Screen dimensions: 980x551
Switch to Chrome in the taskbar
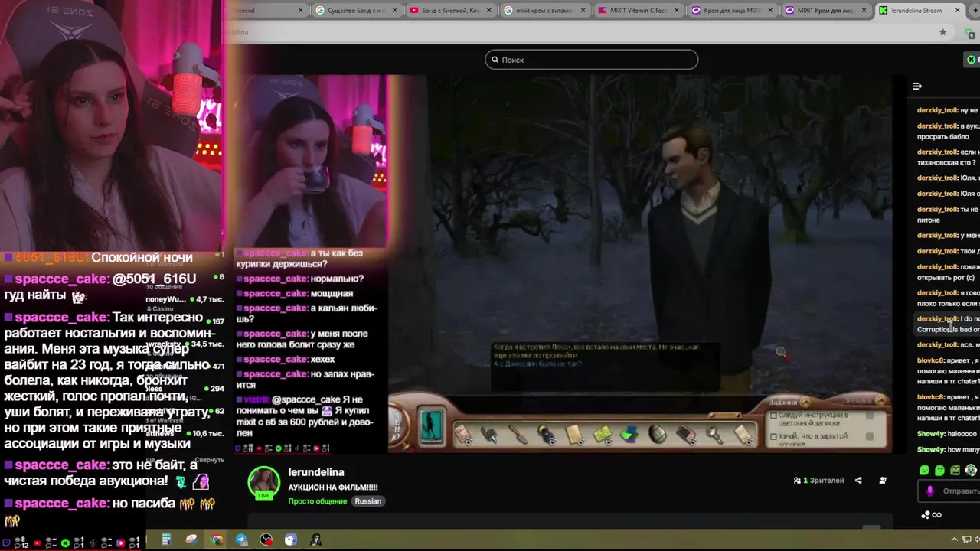coord(217,540)
